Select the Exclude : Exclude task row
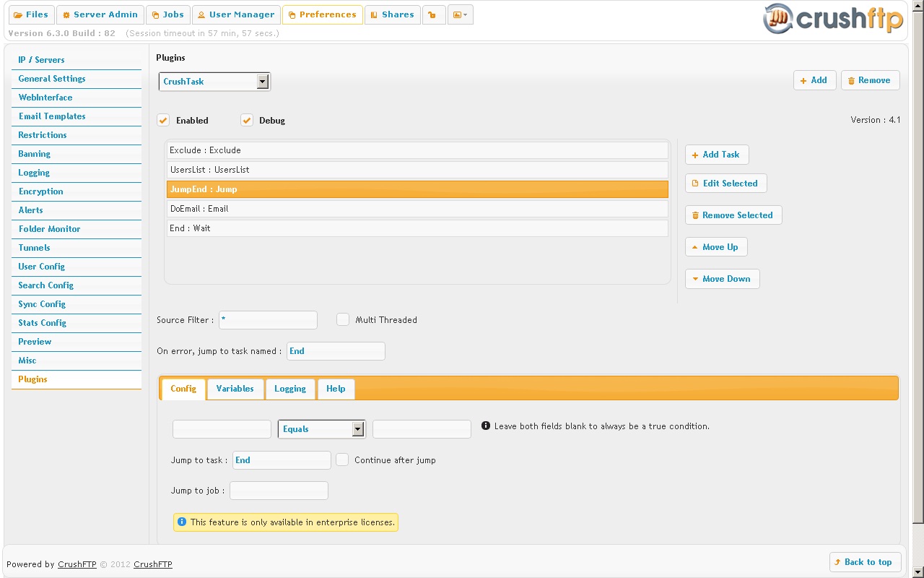The width and height of the screenshot is (924, 578). [x=417, y=150]
